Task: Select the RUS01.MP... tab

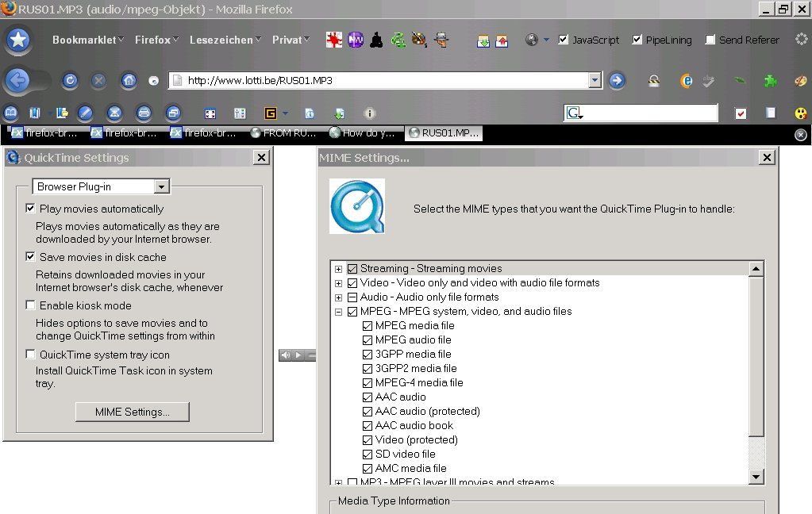Action: tap(444, 133)
